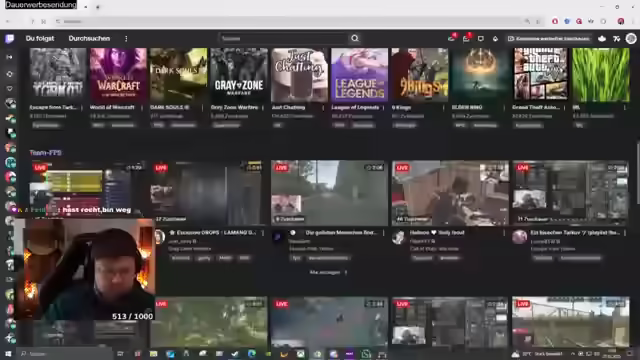Open the Escape from Tarkov category cover
The width and height of the screenshot is (640, 360).
[58, 74]
